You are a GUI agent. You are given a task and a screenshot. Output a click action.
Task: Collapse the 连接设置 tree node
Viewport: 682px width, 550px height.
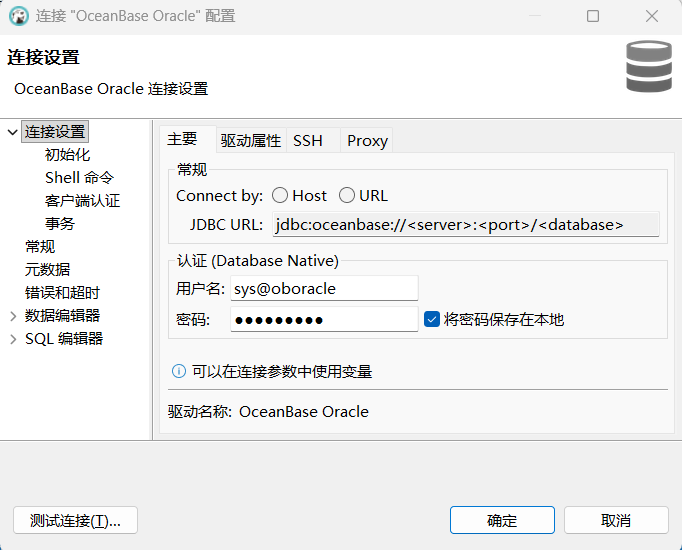point(13,132)
